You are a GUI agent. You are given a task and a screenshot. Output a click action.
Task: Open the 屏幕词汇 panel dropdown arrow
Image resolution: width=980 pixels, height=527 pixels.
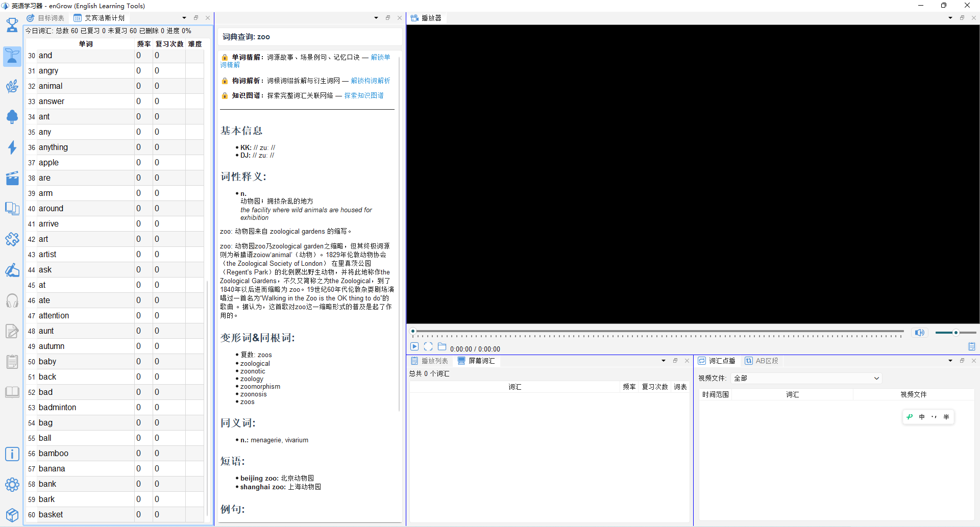click(x=664, y=361)
